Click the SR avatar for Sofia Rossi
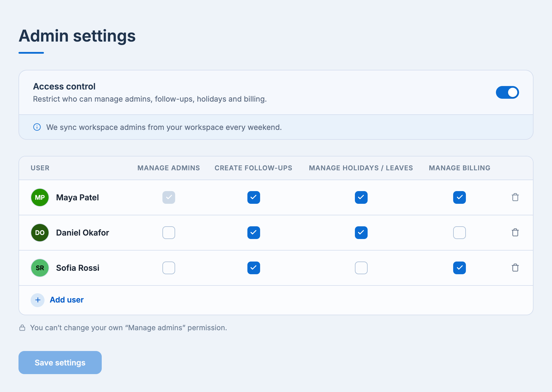 40,268
